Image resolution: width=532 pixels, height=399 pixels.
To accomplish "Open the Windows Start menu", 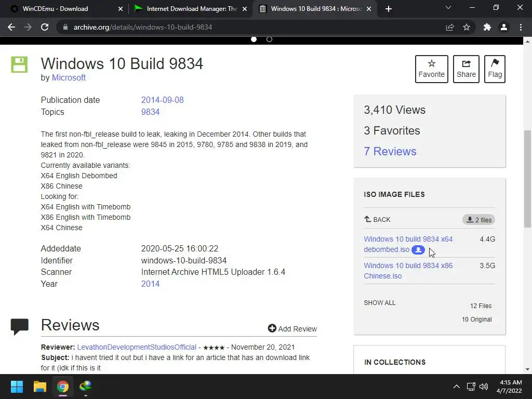I will 17,387.
